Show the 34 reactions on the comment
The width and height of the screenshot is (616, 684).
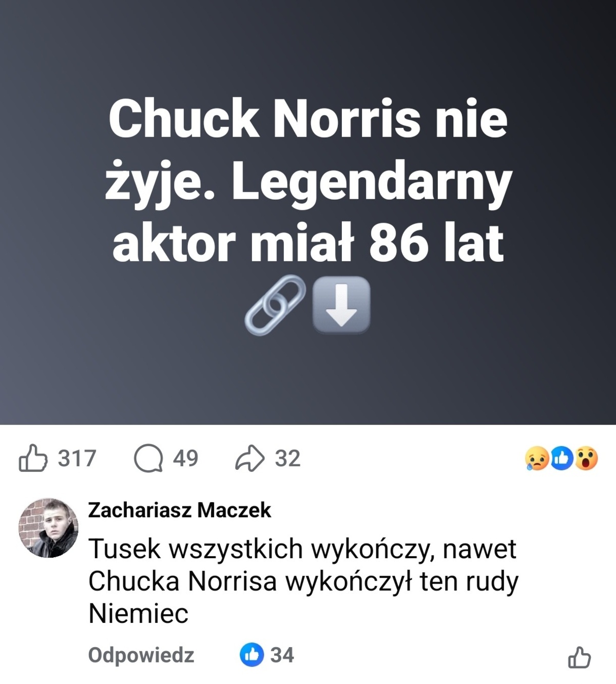point(282,655)
